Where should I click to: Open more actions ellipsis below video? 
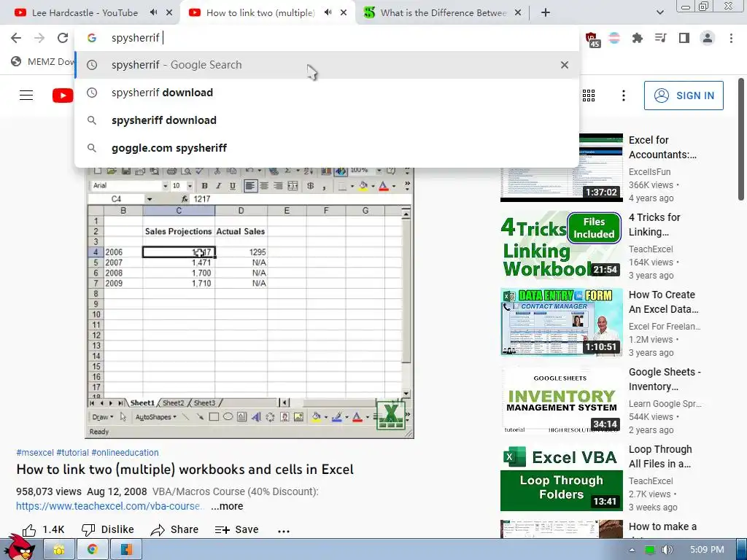click(x=284, y=531)
